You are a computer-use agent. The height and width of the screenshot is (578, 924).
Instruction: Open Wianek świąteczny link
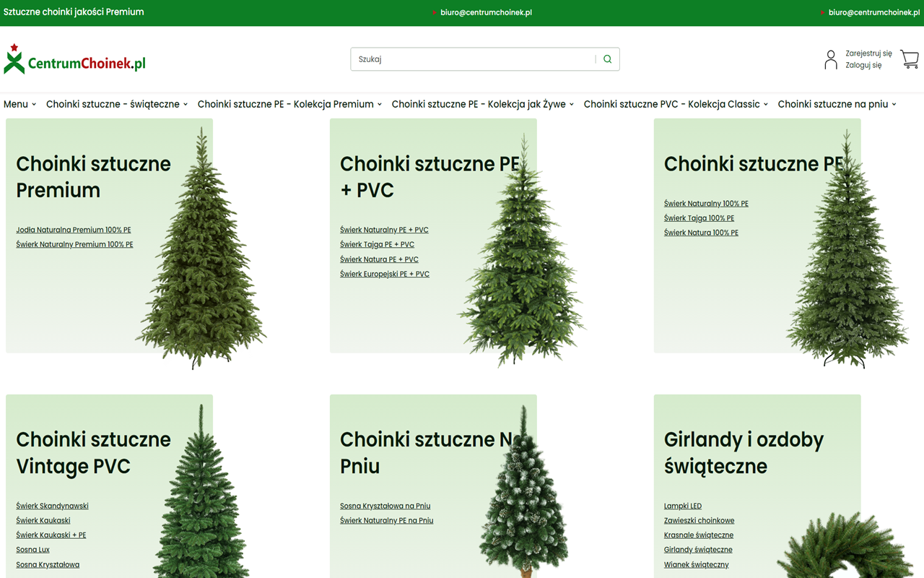point(697,564)
